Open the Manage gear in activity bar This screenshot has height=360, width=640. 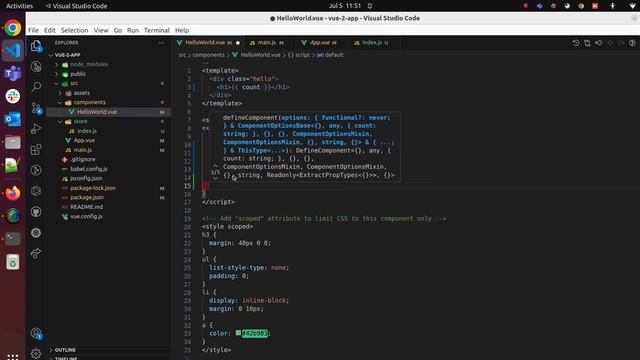pos(36,353)
